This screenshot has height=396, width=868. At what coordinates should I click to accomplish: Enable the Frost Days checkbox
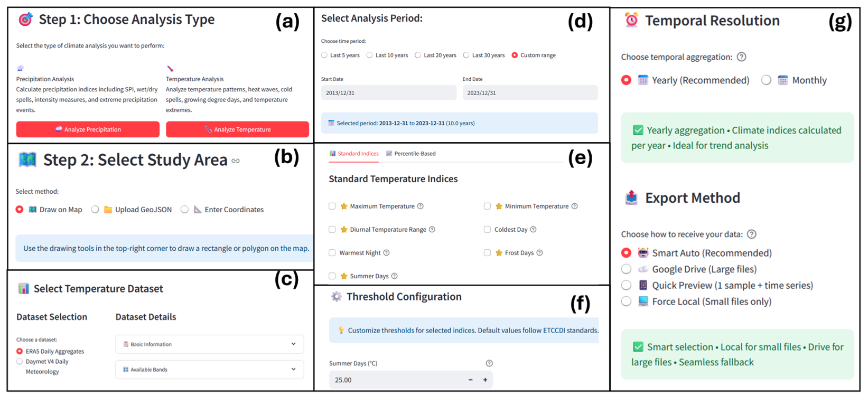pos(487,253)
